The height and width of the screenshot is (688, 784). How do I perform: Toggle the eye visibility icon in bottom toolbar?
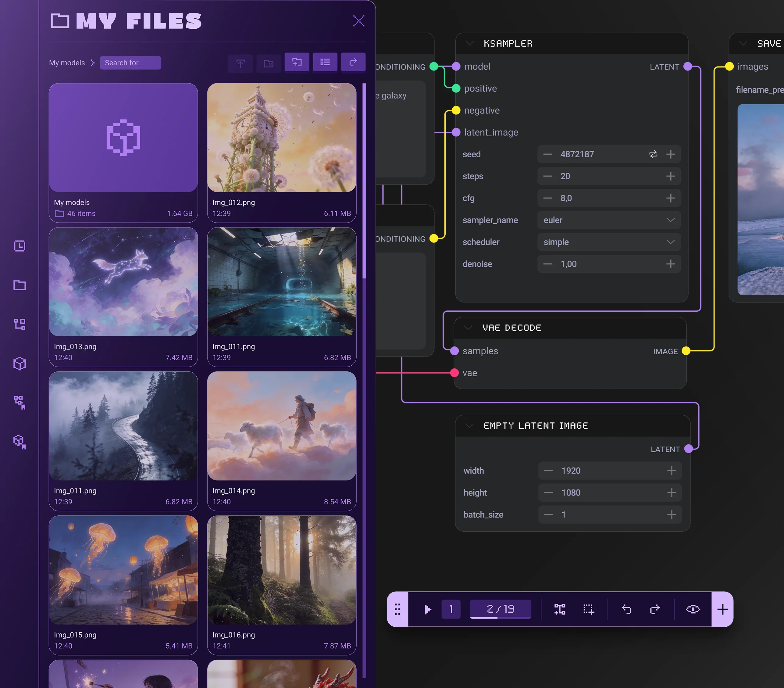point(693,609)
